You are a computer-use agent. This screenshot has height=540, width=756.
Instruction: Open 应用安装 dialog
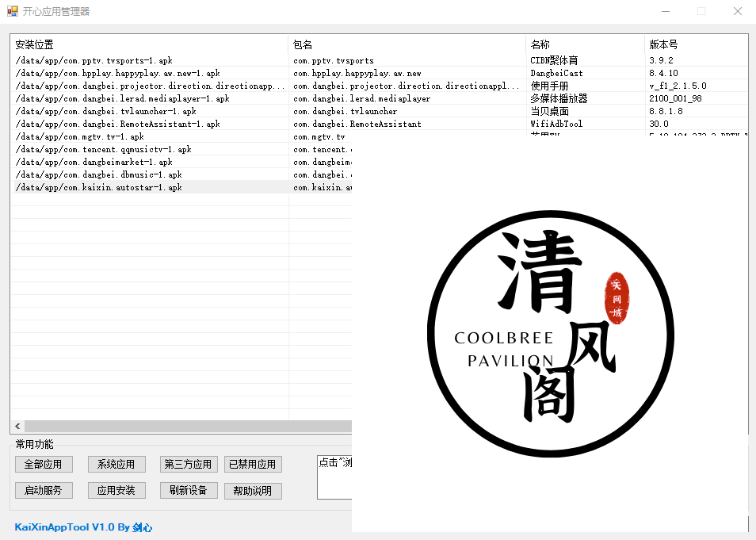tap(116, 490)
